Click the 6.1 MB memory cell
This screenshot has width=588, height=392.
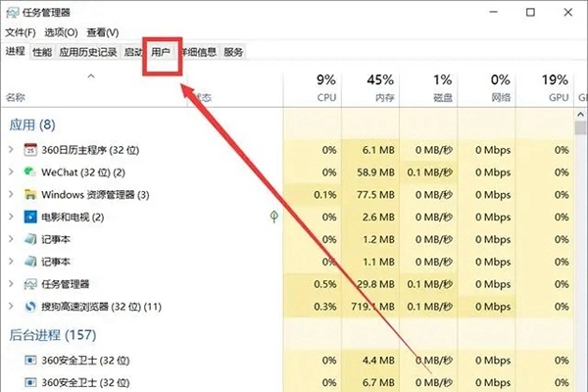pyautogui.click(x=378, y=150)
